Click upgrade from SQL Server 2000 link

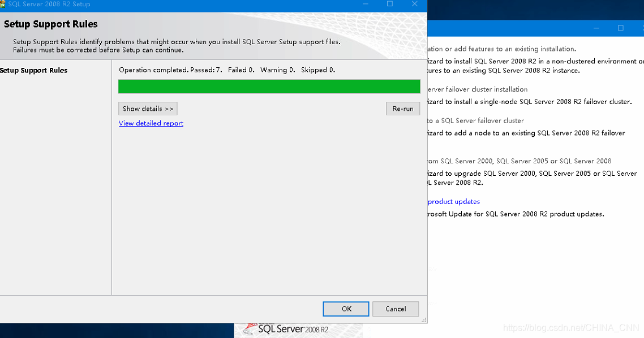coord(519,161)
